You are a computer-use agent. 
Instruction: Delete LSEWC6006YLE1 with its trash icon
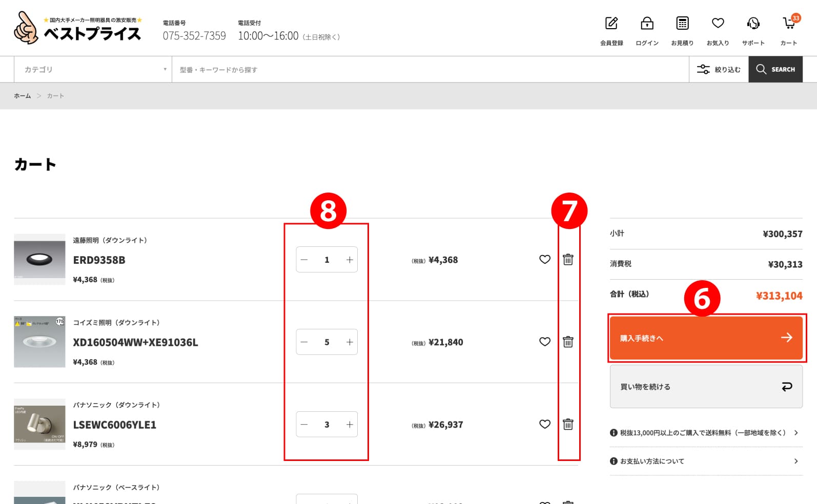pyautogui.click(x=568, y=425)
